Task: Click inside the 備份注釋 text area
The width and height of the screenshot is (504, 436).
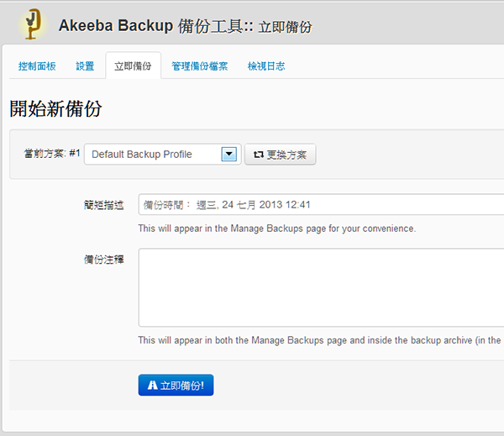Action: pos(319,286)
